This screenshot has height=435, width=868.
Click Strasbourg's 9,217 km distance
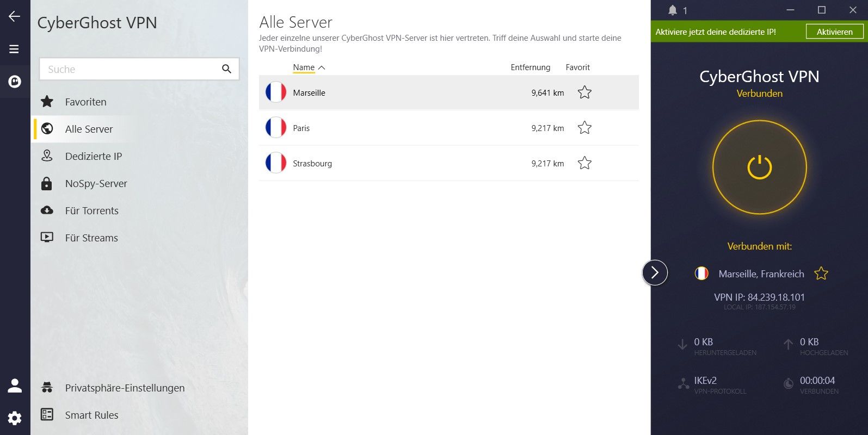(547, 163)
